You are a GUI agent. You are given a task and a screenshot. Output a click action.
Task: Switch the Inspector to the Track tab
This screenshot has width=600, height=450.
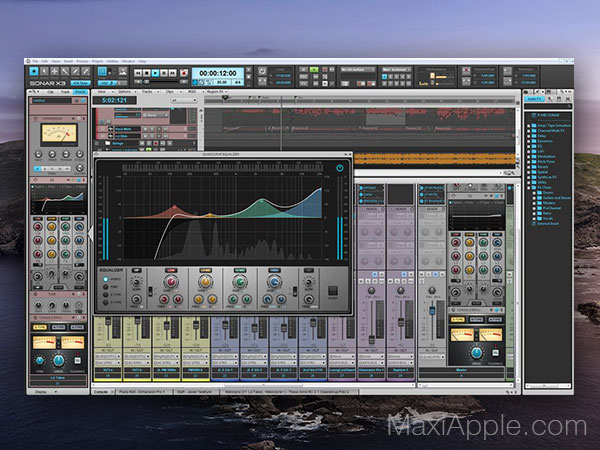(x=65, y=92)
